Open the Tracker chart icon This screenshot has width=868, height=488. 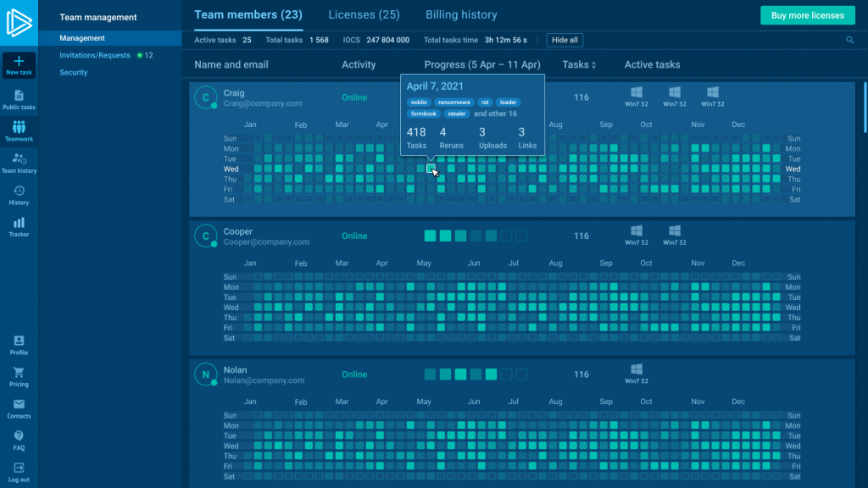click(19, 223)
